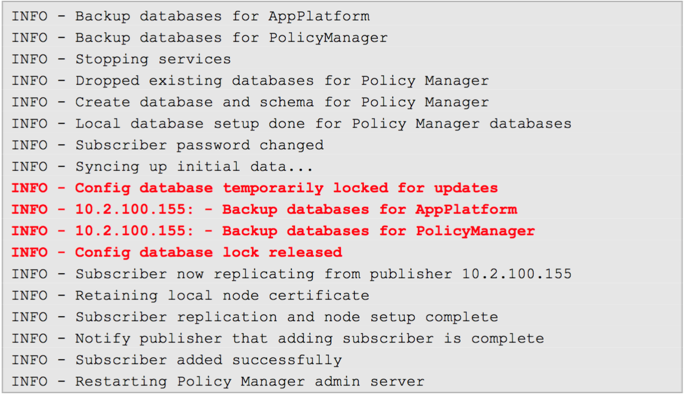Click the 'Stopping services' log line

[121, 59]
